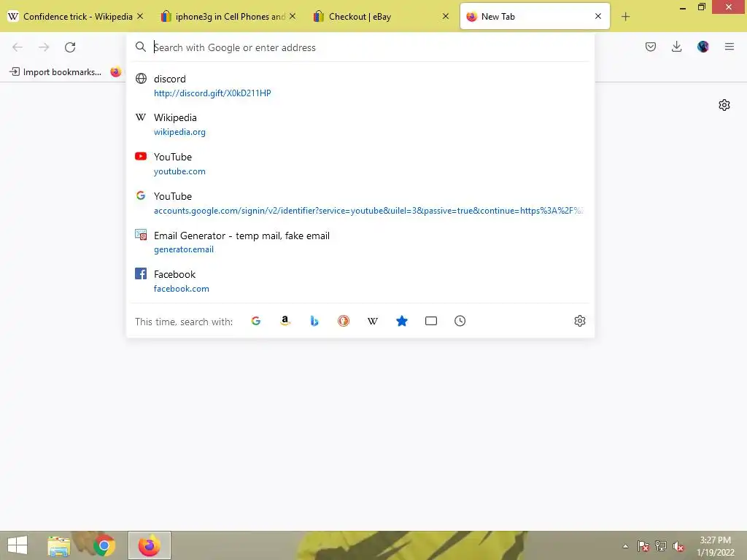Switch to Checkout | eBay tab
747x560 pixels.
[381, 17]
